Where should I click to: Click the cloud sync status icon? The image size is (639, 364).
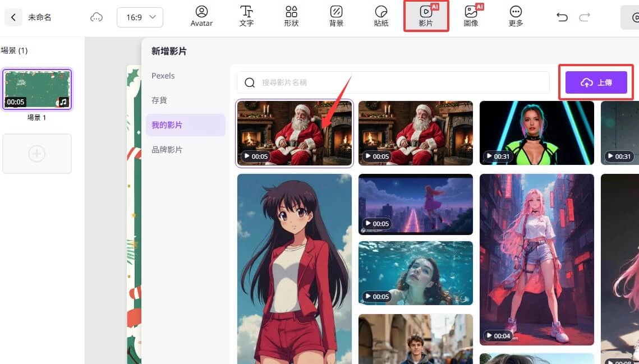96,17
